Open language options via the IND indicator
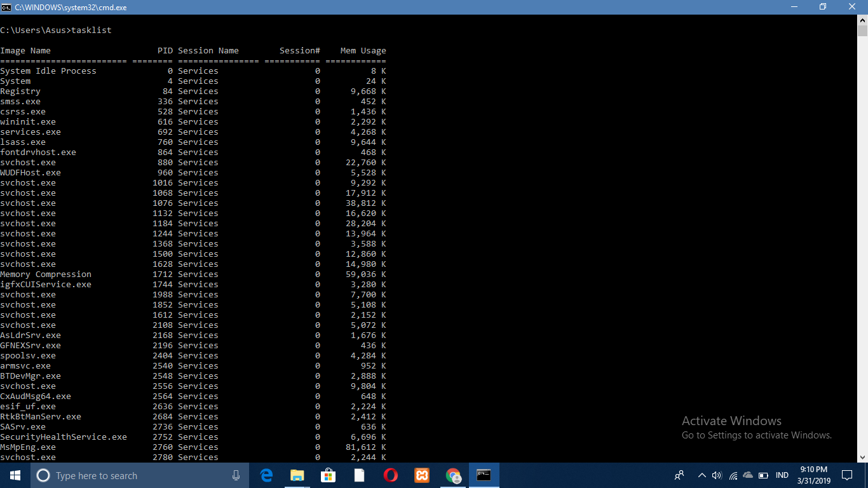 (x=782, y=475)
